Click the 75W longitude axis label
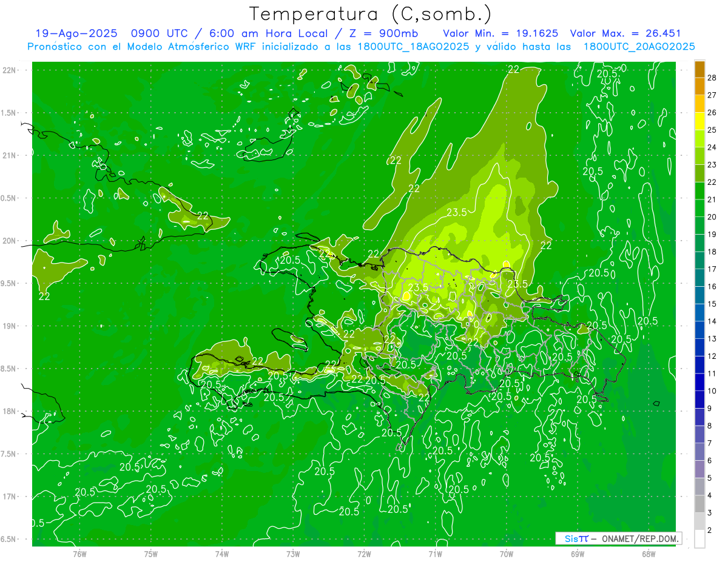 point(151,554)
